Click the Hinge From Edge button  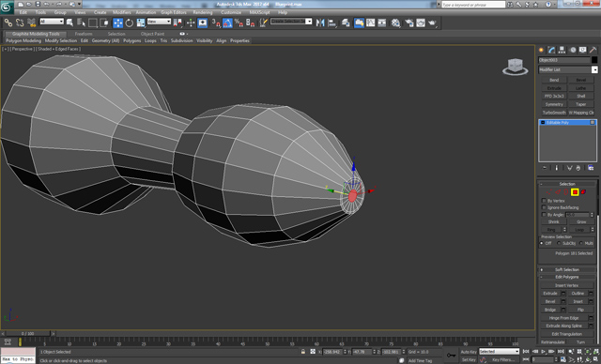point(563,318)
